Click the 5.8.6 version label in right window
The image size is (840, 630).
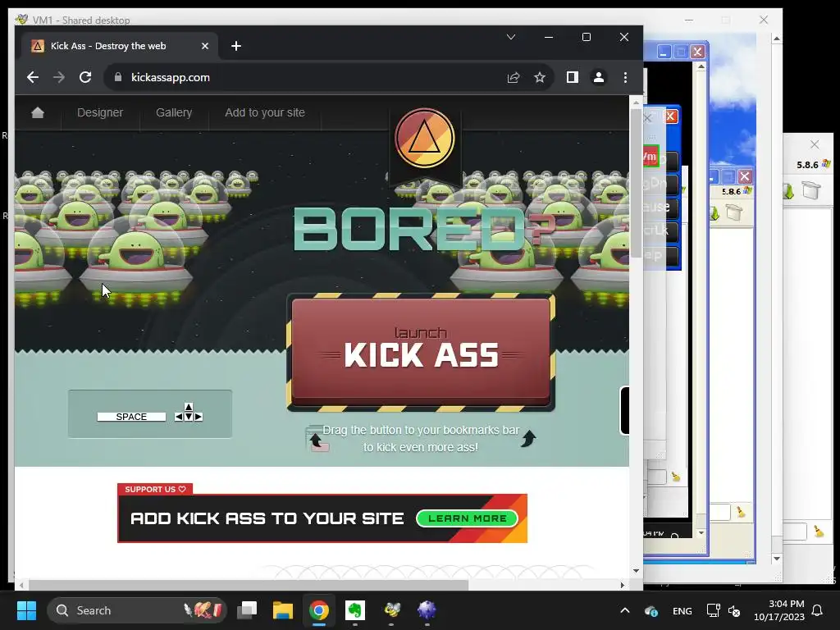point(807,165)
